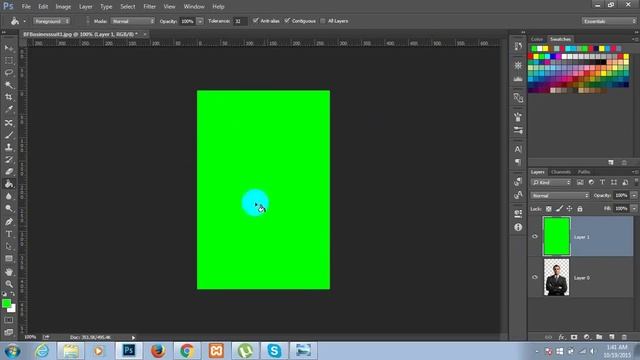Select the Move tool
Viewport: 640px width, 360px height.
pos(9,49)
